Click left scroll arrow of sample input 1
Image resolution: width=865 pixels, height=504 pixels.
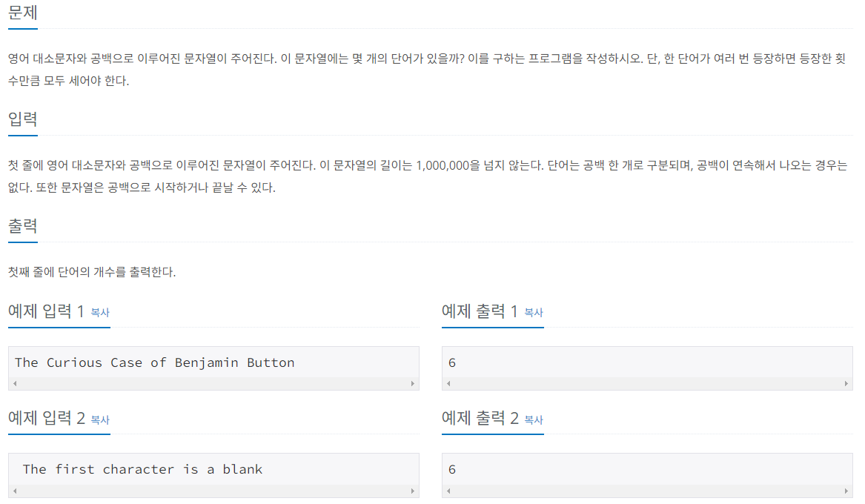(15, 383)
